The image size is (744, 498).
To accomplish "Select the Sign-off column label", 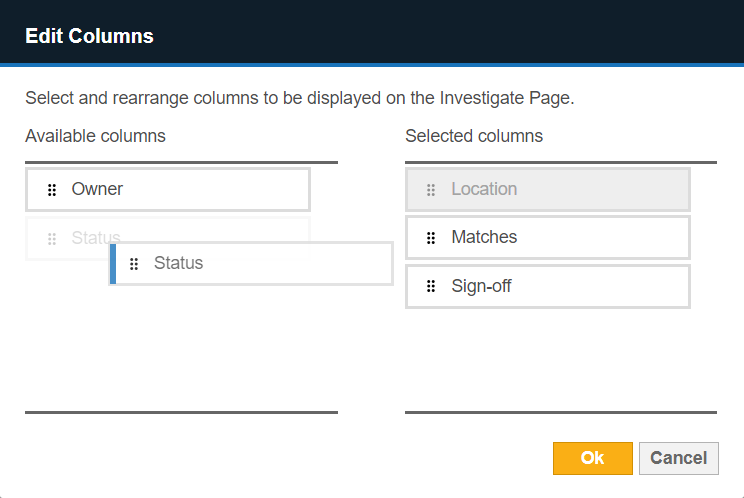I will click(482, 287).
